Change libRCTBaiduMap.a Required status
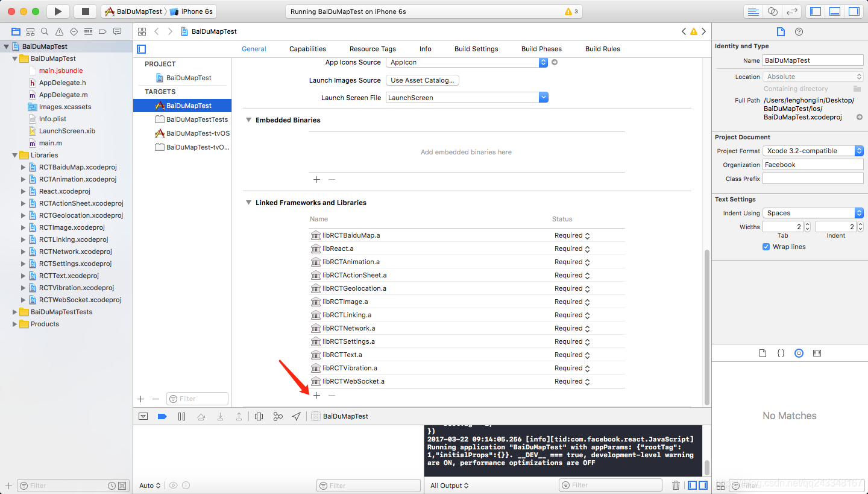Screen dimensions: 868x494 click(x=572, y=235)
